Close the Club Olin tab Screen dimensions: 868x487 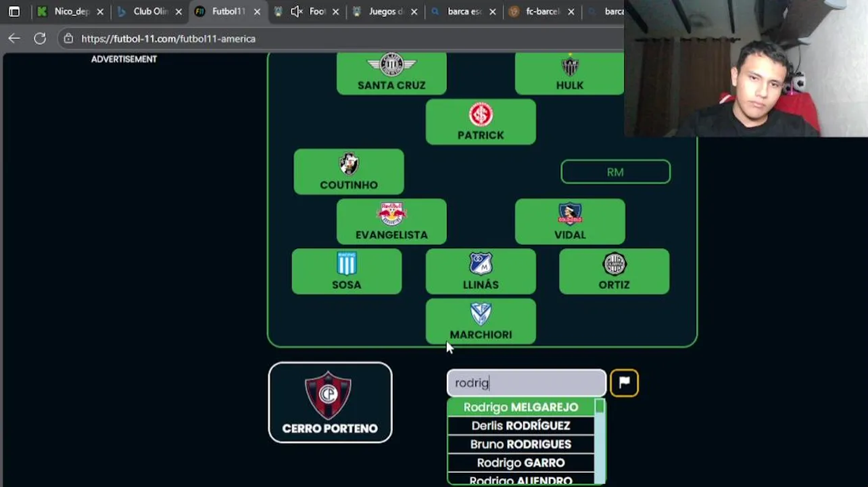[178, 11]
